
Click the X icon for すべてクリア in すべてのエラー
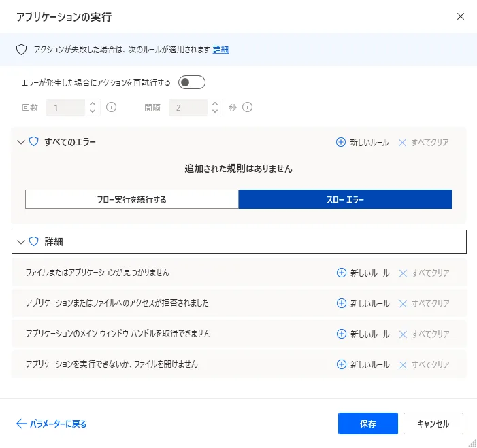coord(402,143)
